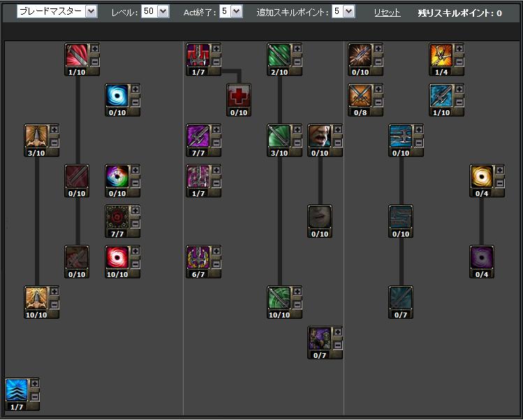Select the shouting face skill icon

pyautogui.click(x=320, y=136)
